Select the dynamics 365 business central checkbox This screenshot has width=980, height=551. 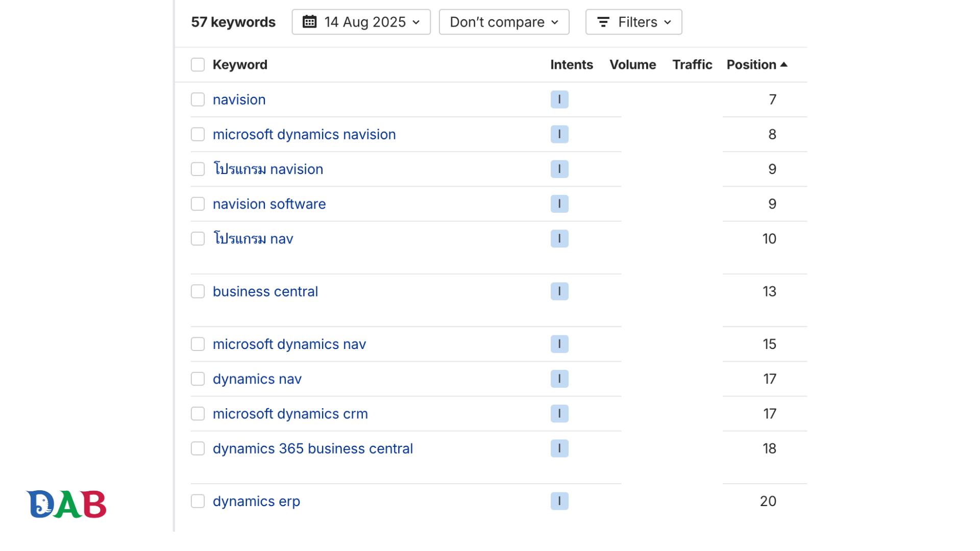(x=198, y=448)
